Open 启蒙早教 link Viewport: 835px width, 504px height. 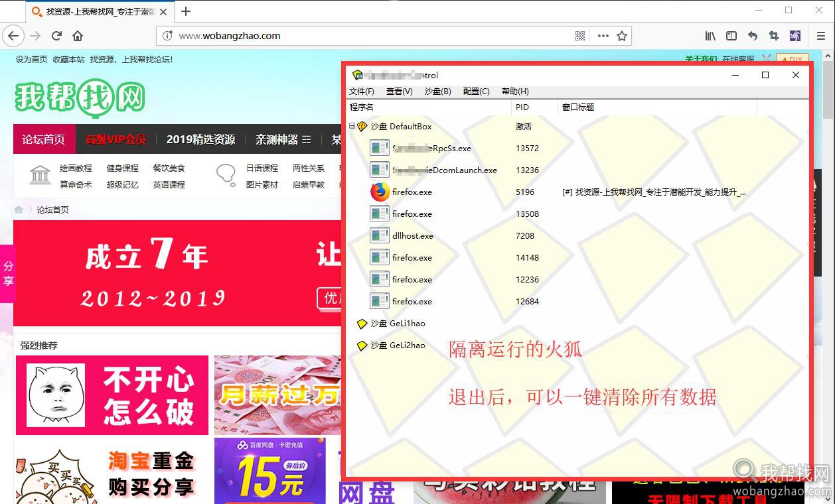[309, 184]
